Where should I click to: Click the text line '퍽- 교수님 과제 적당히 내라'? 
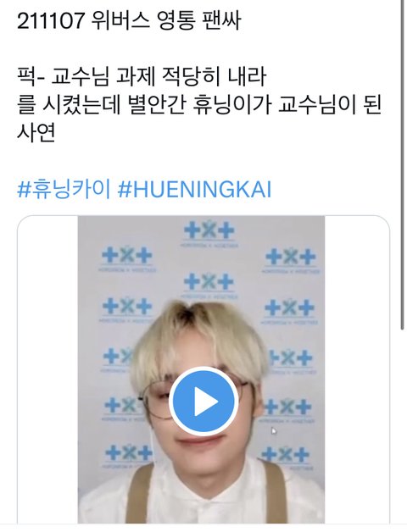coord(142,77)
